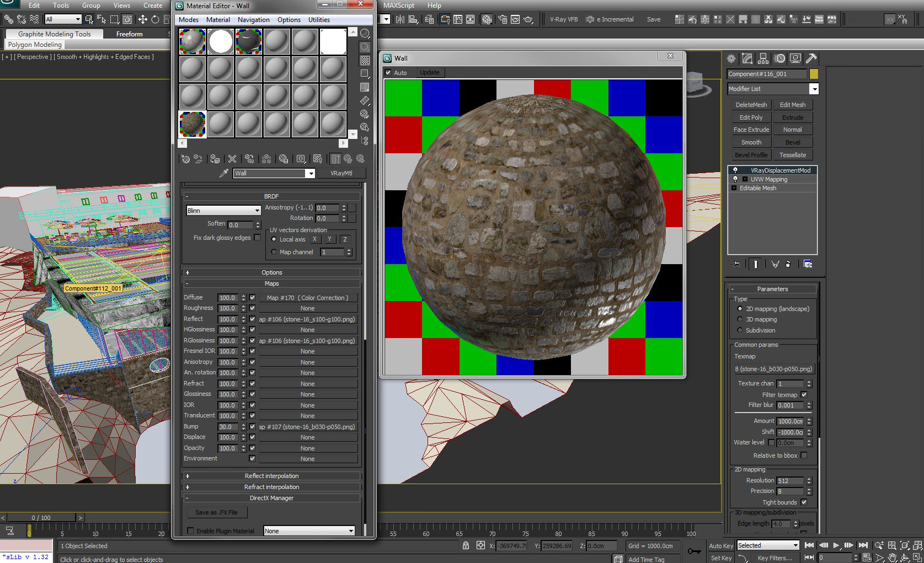Click Tessellate modifier button
Viewport: 924px width, 563px height.
tap(793, 155)
